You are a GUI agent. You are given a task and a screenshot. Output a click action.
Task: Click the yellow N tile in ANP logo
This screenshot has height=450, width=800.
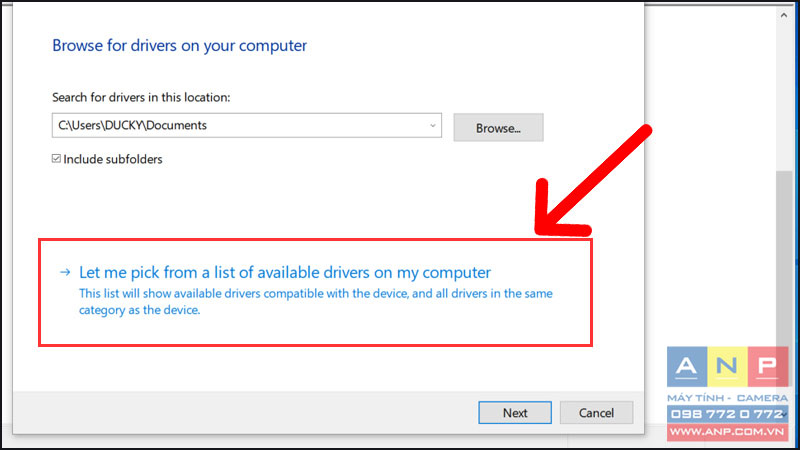(727, 367)
